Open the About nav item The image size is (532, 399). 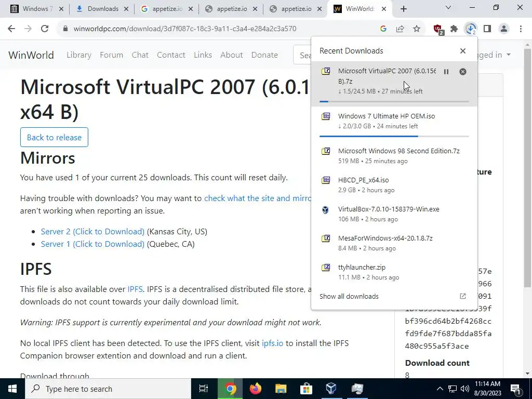click(x=231, y=55)
